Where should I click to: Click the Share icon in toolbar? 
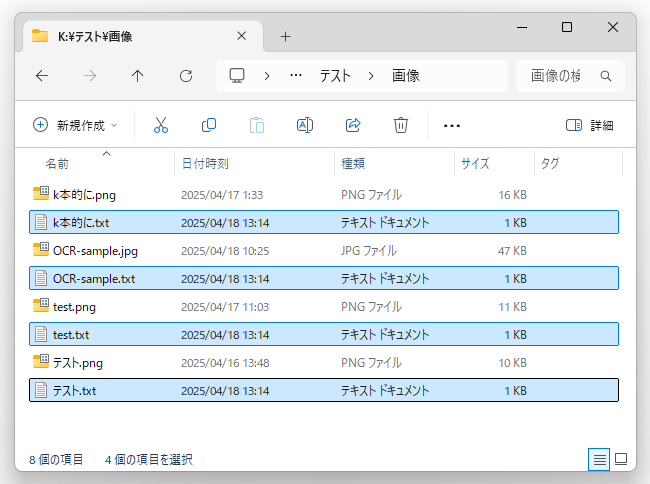pos(353,125)
